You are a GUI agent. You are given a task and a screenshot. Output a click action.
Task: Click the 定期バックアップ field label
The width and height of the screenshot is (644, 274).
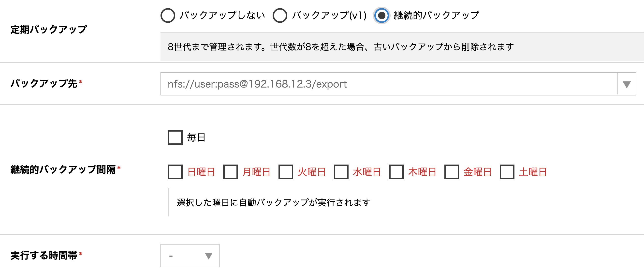click(48, 30)
